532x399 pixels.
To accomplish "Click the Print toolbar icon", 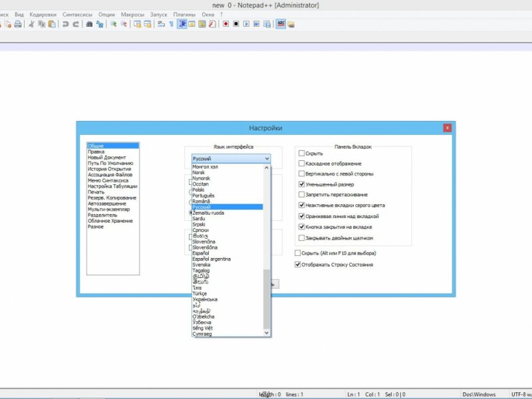I will point(18,24).
